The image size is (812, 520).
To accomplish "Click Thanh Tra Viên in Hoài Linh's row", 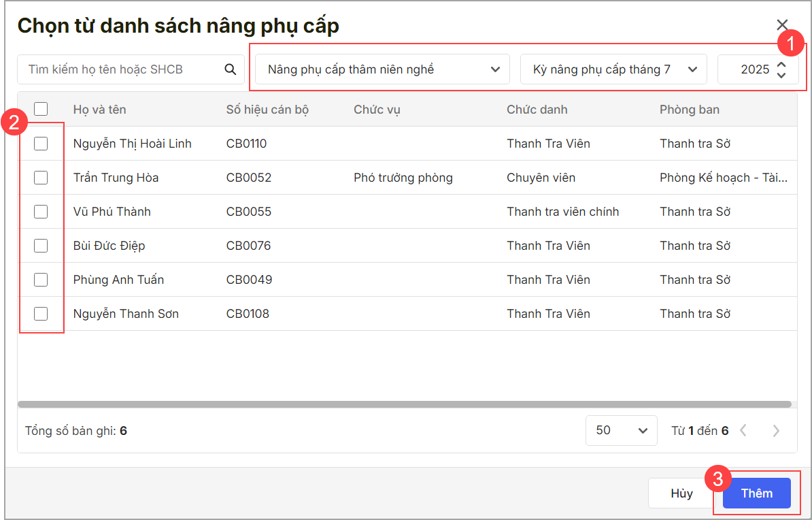I will pos(548,144).
